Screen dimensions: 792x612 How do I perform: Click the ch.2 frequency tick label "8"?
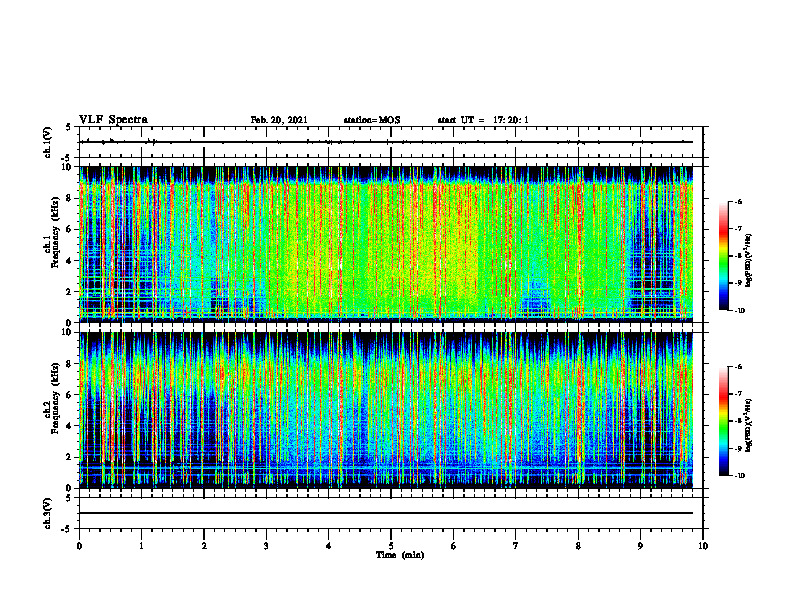click(x=69, y=364)
